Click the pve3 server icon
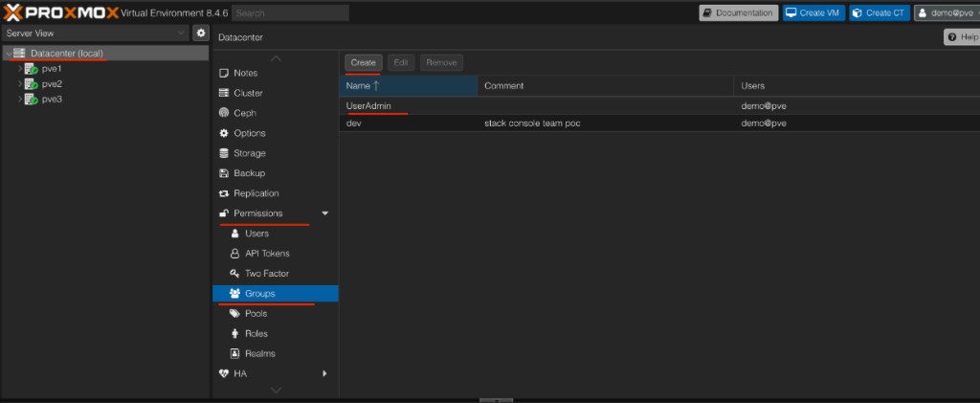Screen dimensions: 980x403 pyautogui.click(x=32, y=100)
